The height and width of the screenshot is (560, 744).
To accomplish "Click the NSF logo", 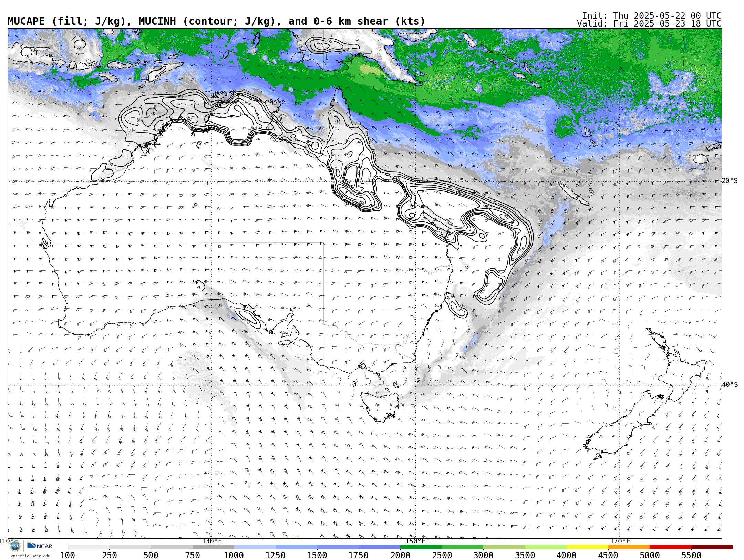I will pyautogui.click(x=15, y=546).
